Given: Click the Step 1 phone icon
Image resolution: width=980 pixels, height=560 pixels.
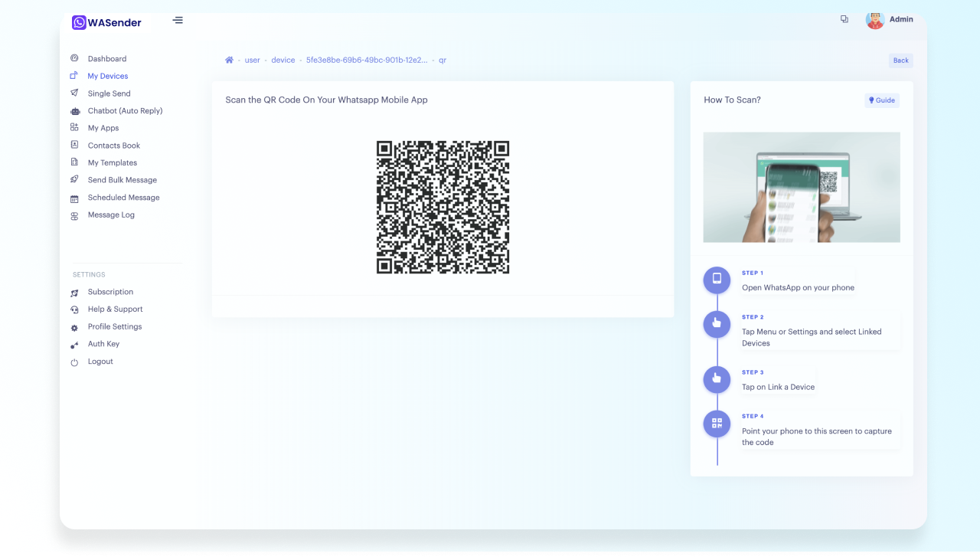Looking at the screenshot, I should [x=717, y=279].
